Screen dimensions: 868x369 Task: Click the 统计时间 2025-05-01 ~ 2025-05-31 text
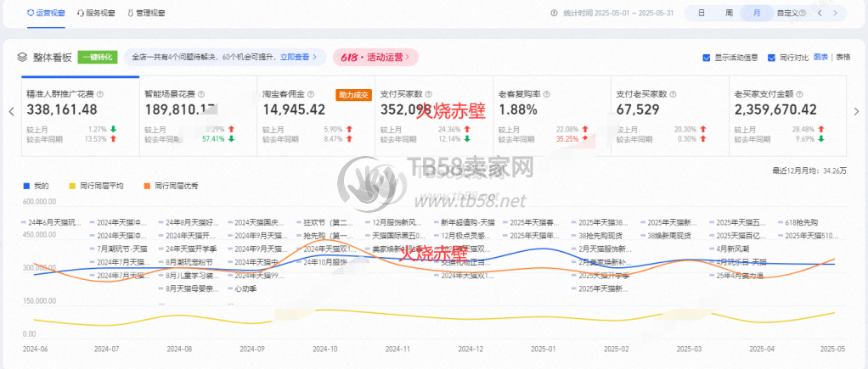point(617,13)
